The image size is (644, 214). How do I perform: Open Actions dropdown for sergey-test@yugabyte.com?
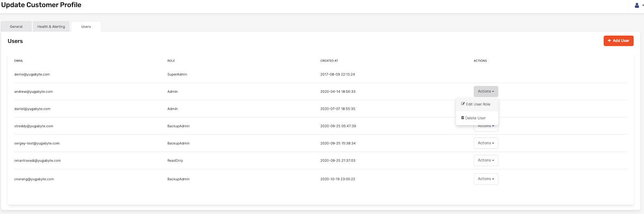486,143
